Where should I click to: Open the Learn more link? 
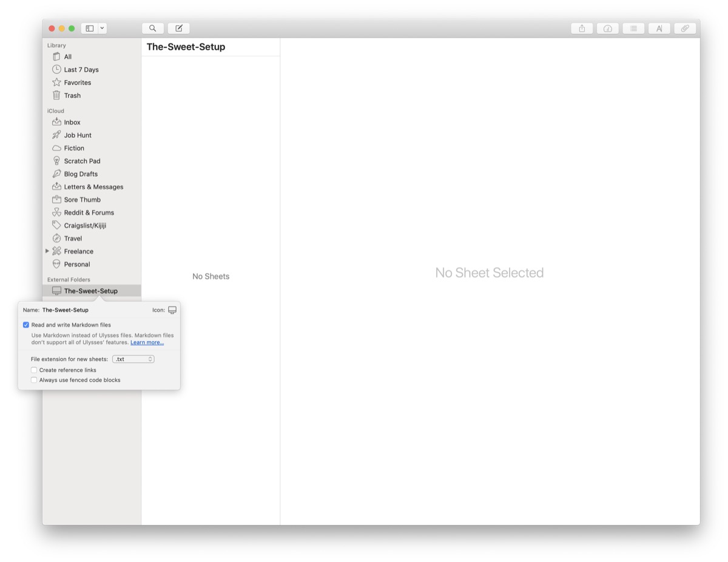coord(147,342)
